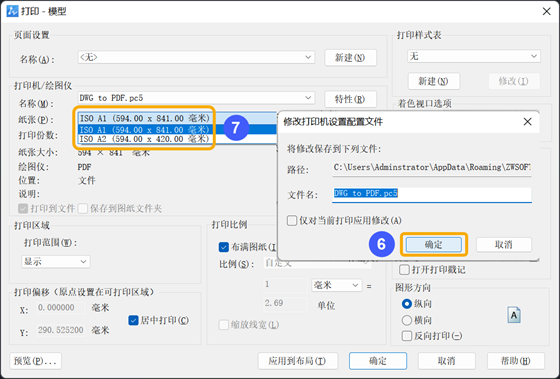Click the page orientation preview icon
560x379 pixels.
click(514, 315)
